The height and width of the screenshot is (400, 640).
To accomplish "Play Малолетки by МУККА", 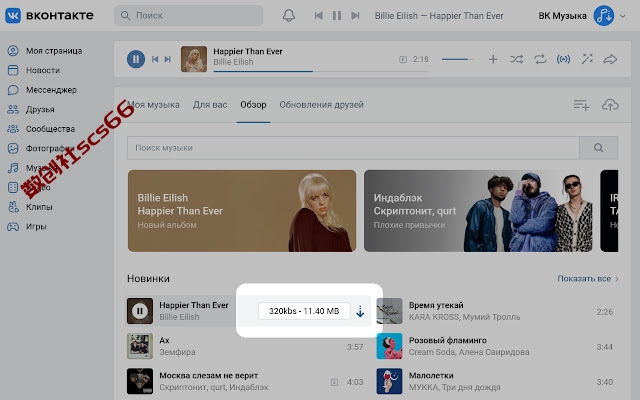I will (389, 381).
